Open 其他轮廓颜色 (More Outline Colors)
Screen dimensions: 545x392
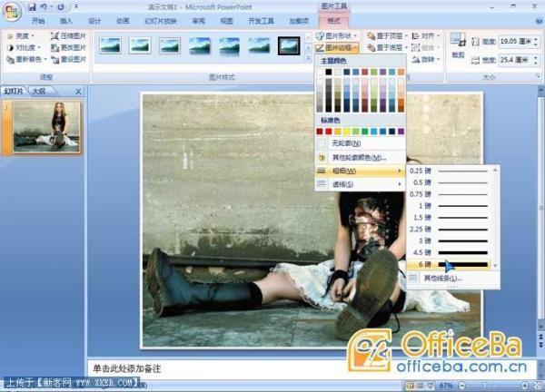pyautogui.click(x=361, y=157)
